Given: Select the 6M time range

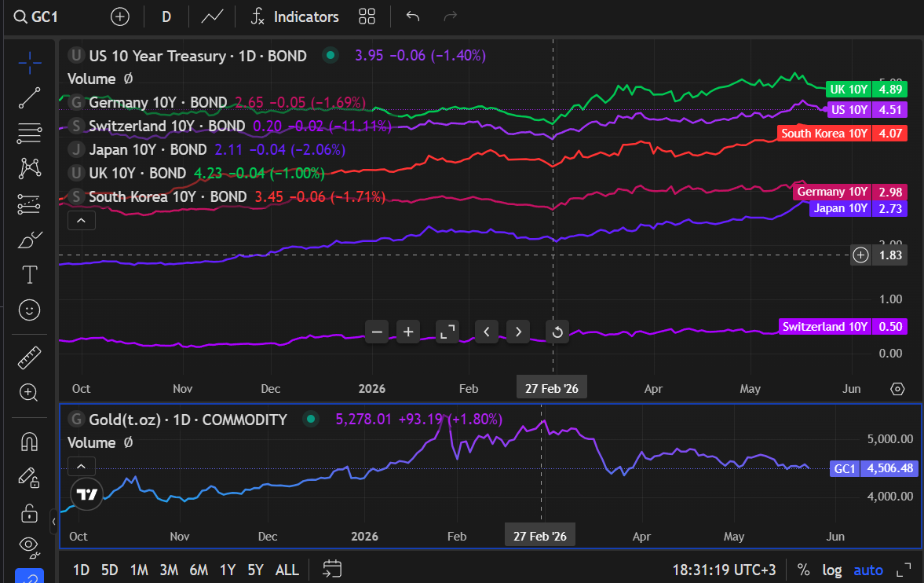Looking at the screenshot, I should click(x=199, y=570).
